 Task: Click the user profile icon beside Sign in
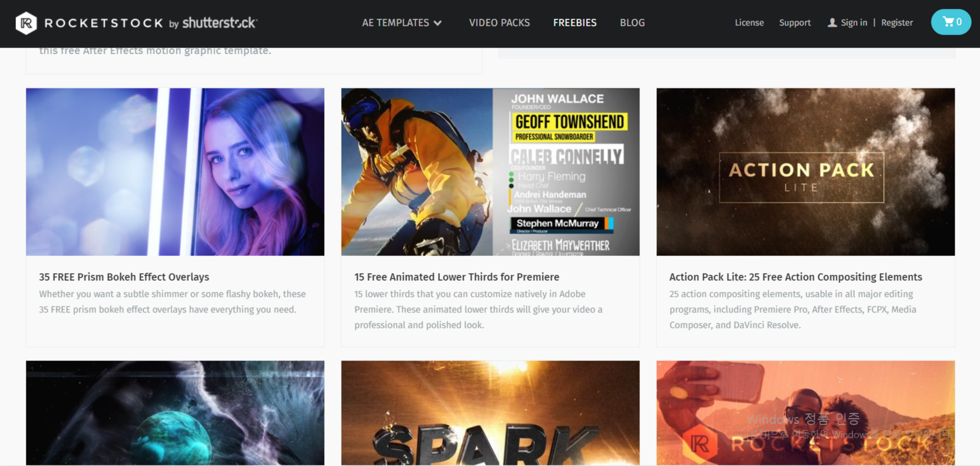832,23
